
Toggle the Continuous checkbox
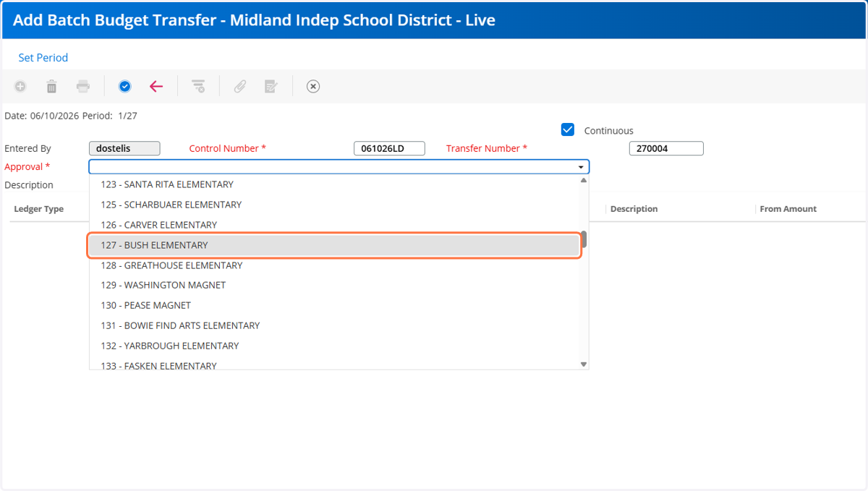pyautogui.click(x=568, y=129)
